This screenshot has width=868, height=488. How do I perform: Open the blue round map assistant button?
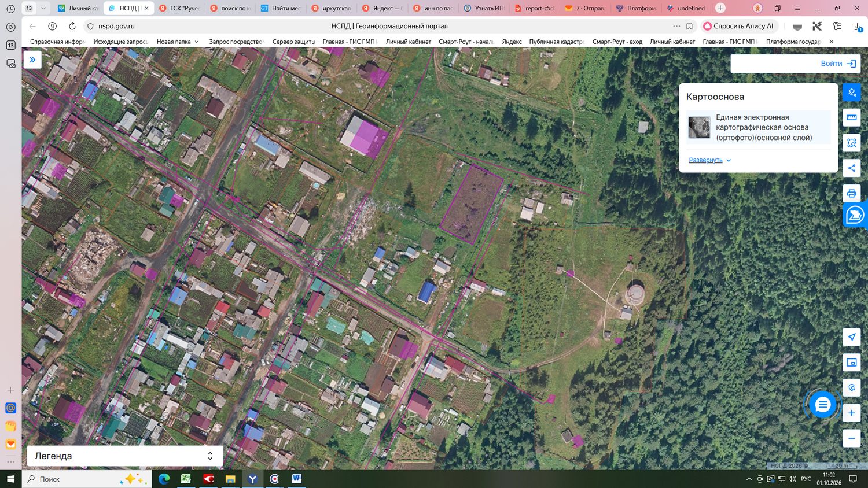[x=855, y=215]
